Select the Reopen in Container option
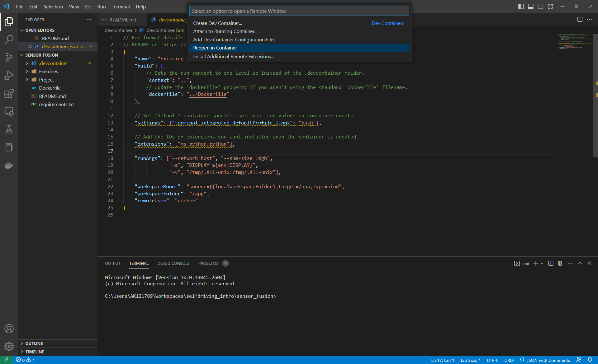598x364 pixels. click(215, 48)
